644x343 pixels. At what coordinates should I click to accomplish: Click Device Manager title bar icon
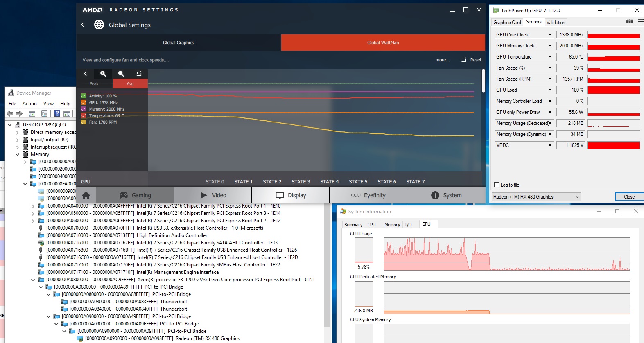(11, 93)
